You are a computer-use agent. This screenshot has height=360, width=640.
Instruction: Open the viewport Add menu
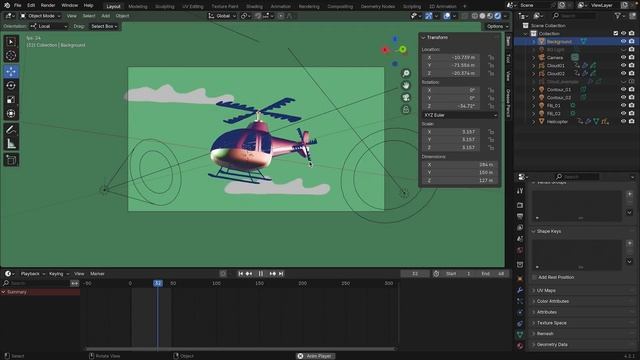click(x=105, y=16)
